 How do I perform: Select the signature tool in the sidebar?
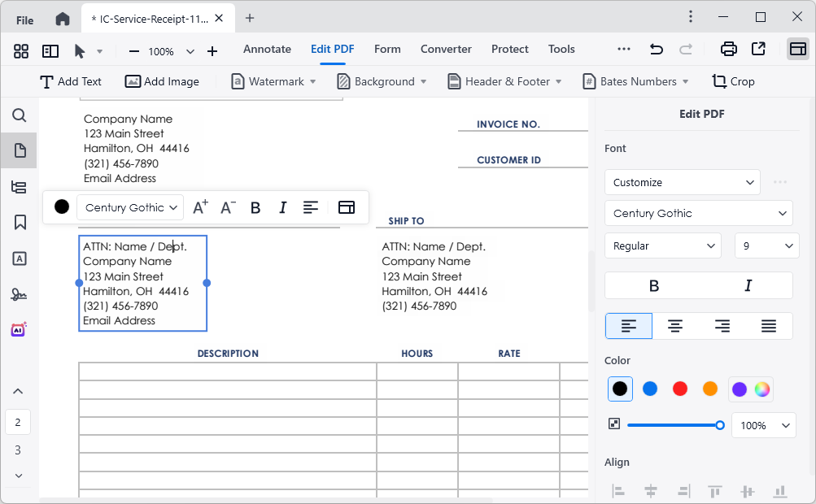[19, 294]
